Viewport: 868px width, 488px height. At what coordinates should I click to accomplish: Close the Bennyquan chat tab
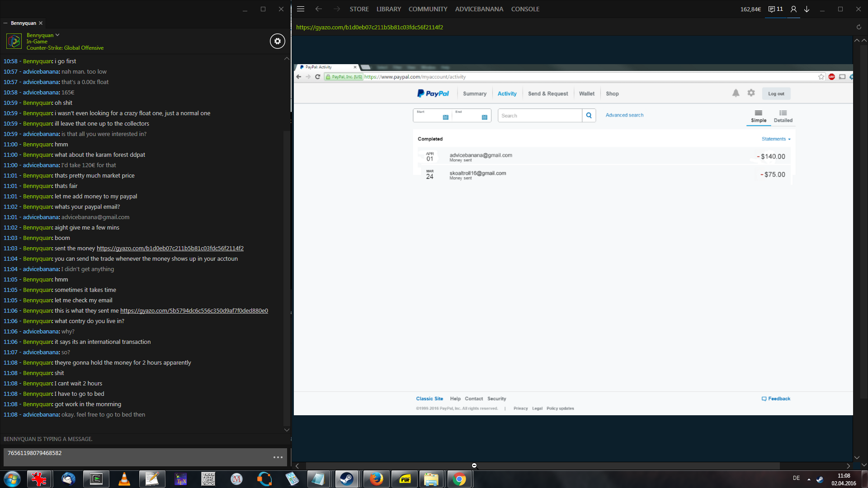click(x=41, y=23)
